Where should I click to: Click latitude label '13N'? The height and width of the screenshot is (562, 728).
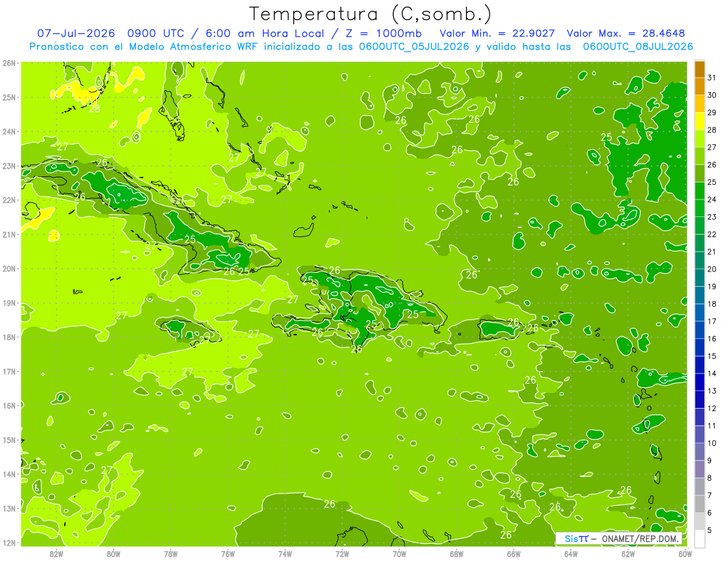click(9, 508)
